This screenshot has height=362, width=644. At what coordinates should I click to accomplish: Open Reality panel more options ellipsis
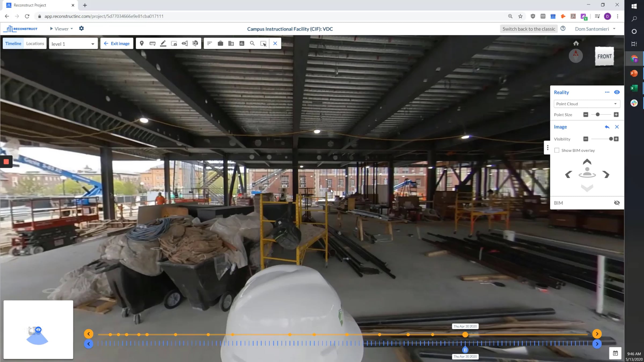(607, 92)
